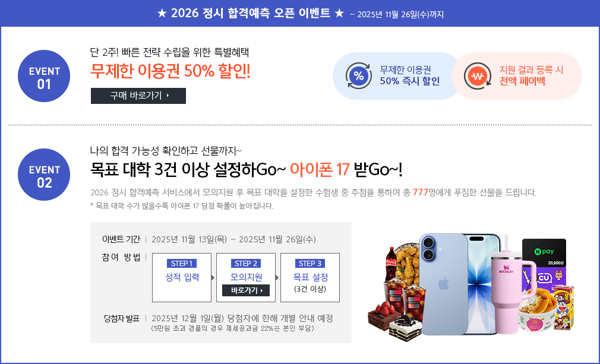This screenshot has height=364, width=600.
Task: Click the 2026 정시 합격예측 오픈 이벤트 banner title
Action: (x=251, y=14)
